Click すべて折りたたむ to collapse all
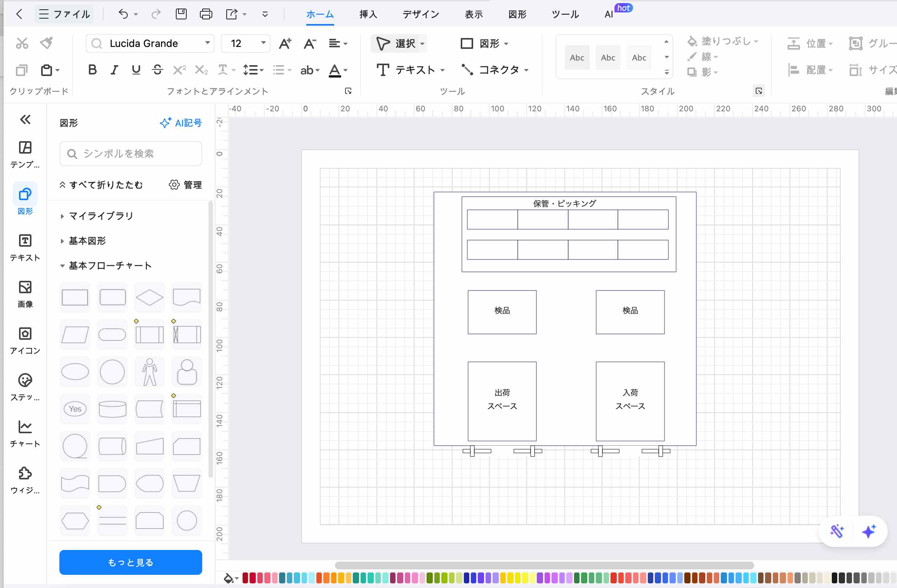Viewport: 897px width, 588px height. click(x=101, y=185)
